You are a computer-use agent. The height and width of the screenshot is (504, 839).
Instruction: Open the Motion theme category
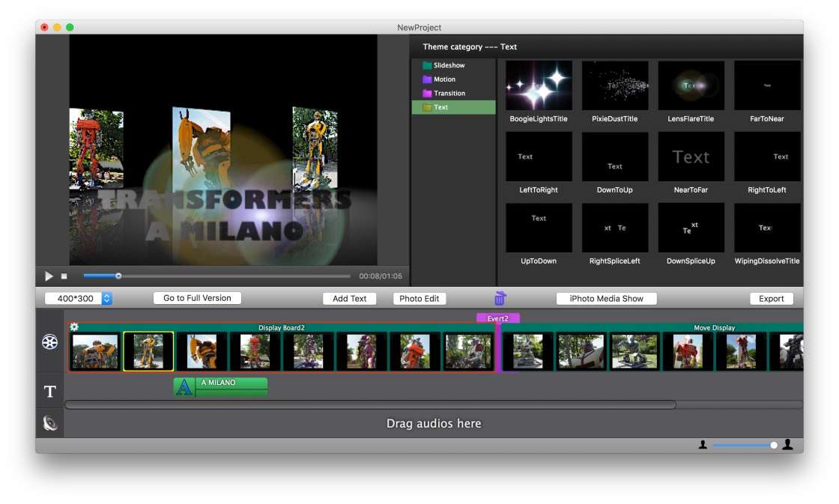(444, 79)
